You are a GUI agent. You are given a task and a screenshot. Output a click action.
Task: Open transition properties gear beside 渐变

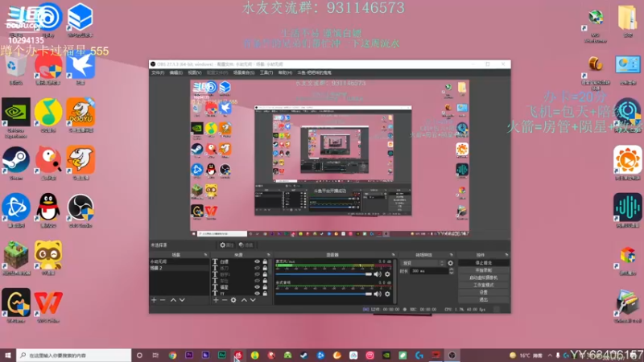pos(451,263)
